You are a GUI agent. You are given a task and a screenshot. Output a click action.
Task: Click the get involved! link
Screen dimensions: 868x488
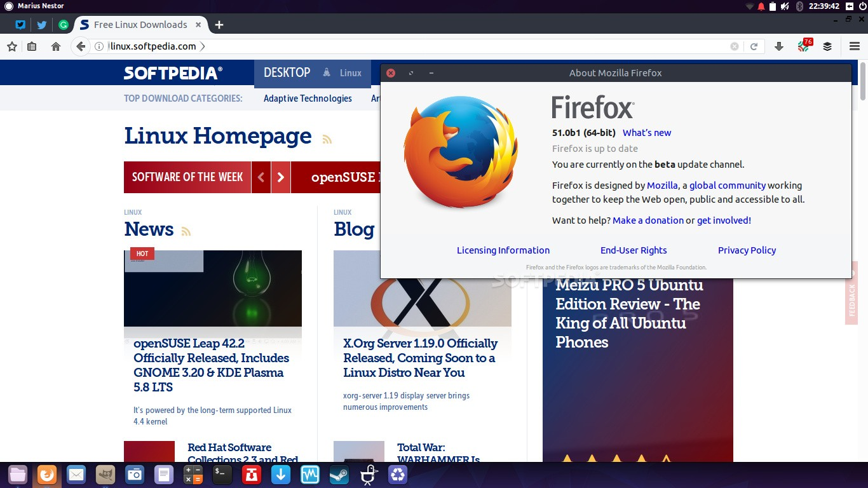point(724,220)
